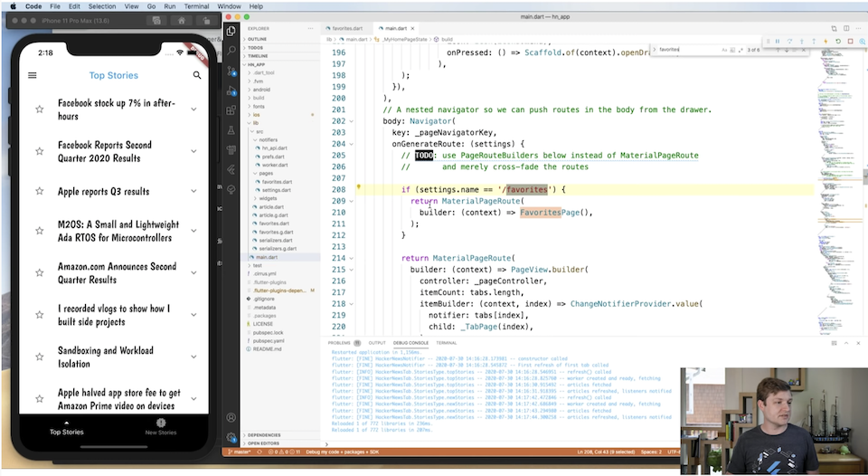
Task: Star the Facebook Reports Second Quarter story
Action: click(x=39, y=151)
